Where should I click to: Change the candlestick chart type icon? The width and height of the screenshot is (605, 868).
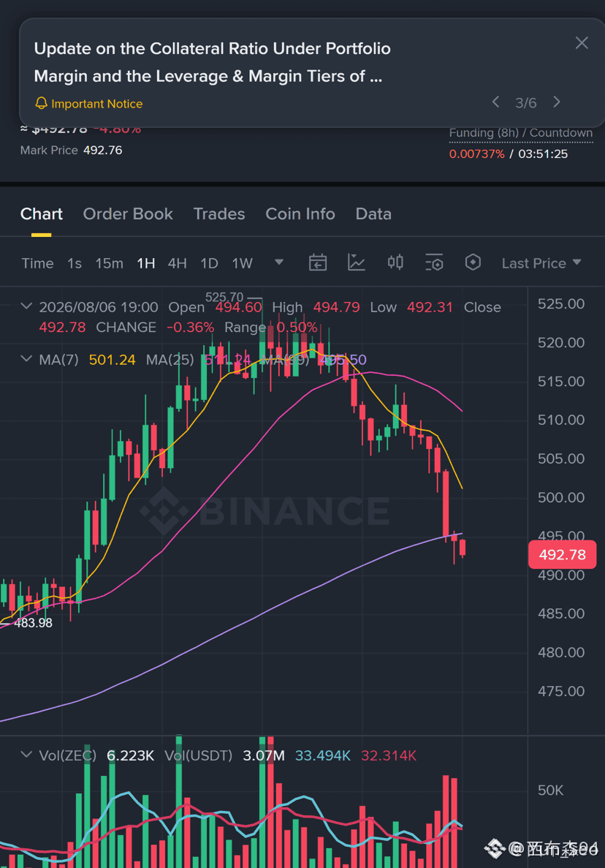pyautogui.click(x=395, y=263)
